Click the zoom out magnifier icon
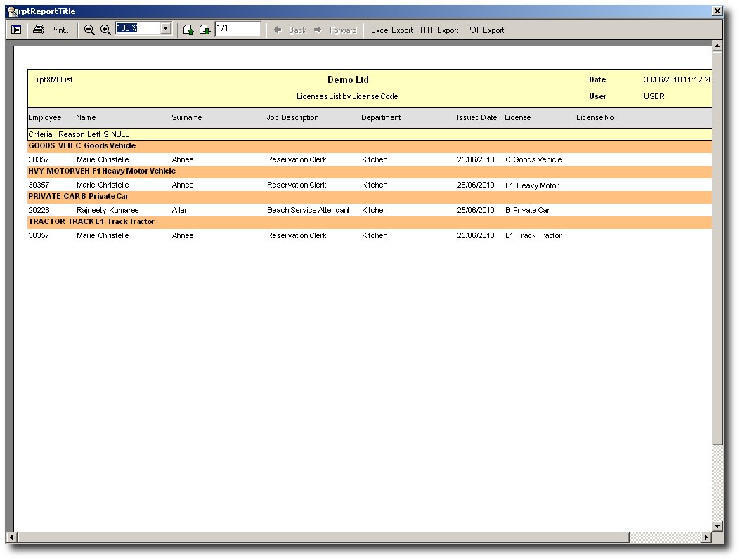 pyautogui.click(x=89, y=30)
